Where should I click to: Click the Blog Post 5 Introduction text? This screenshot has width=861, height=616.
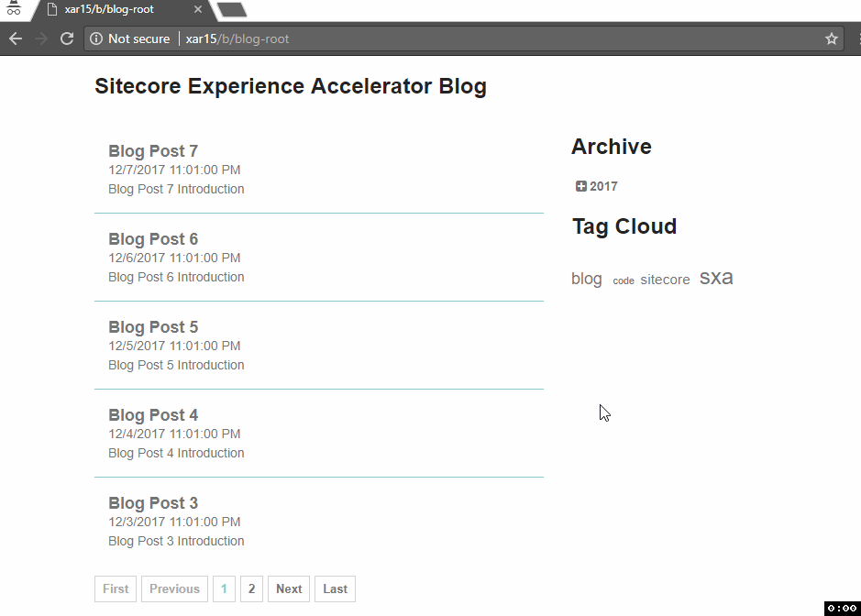click(176, 365)
